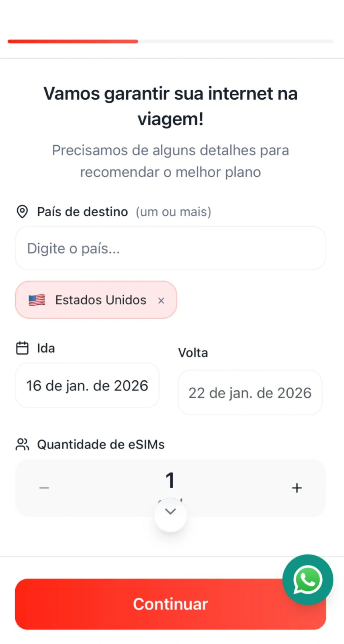Click the 'Quantidade de eSIMs' label
The image size is (344, 644).
[x=101, y=444]
